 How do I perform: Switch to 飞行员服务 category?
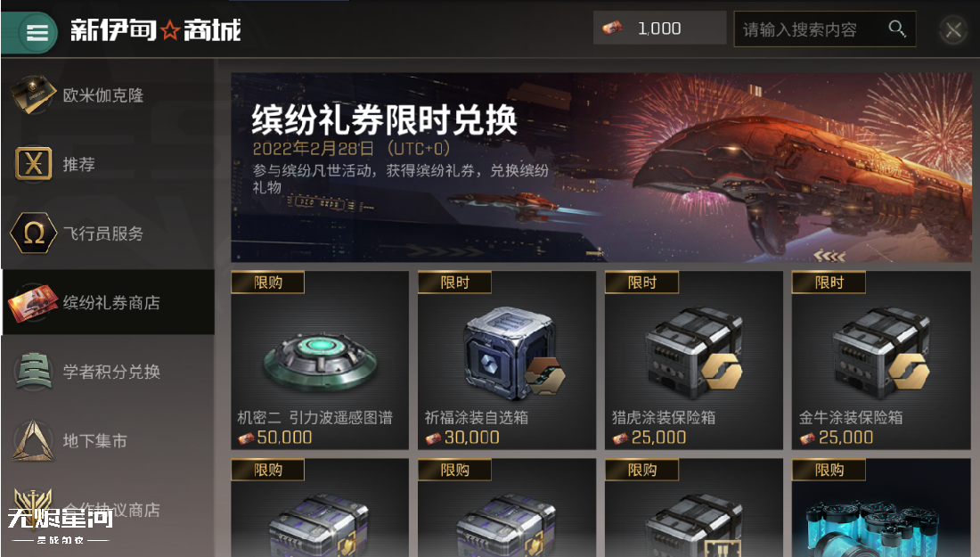[x=108, y=233]
